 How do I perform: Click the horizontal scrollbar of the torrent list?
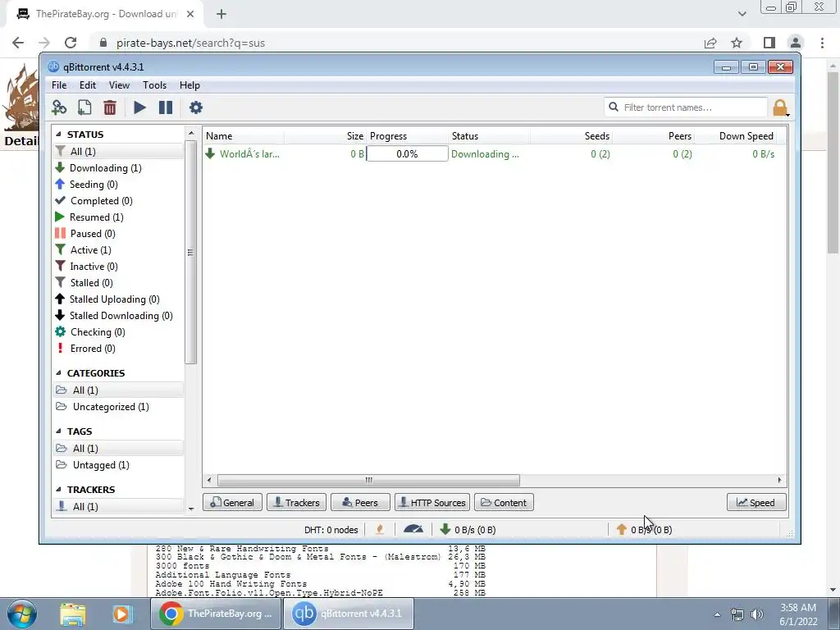point(368,480)
